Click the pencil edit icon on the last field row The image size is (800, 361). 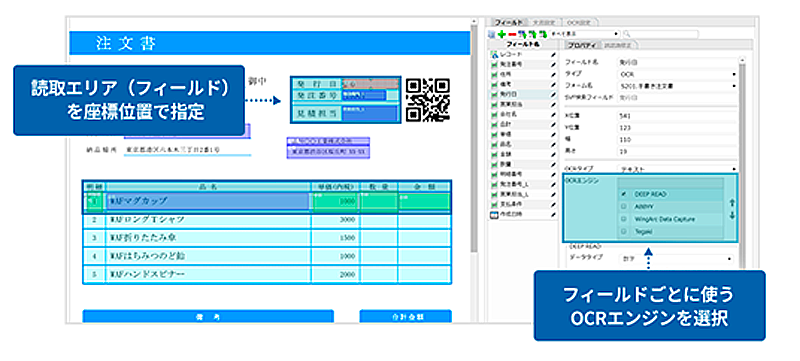553,215
